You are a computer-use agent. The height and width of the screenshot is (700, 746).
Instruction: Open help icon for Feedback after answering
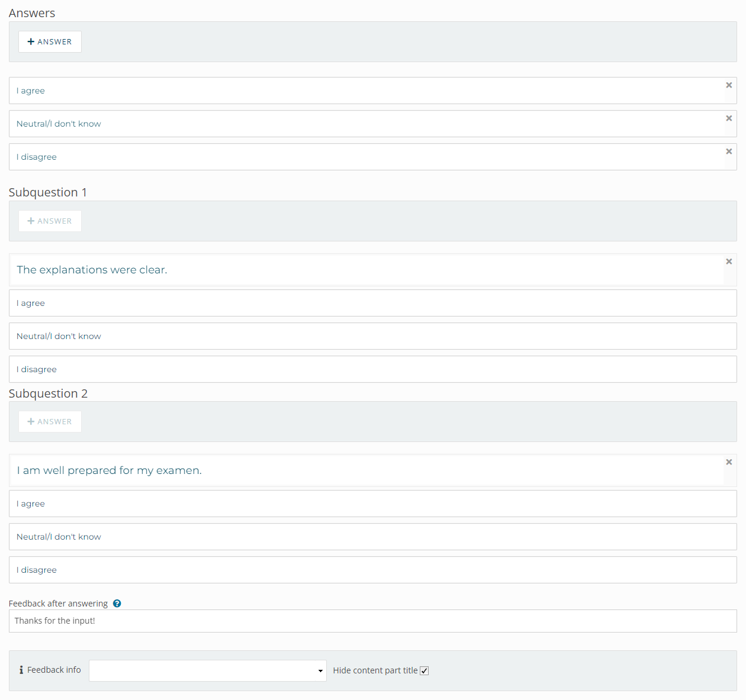tap(117, 604)
